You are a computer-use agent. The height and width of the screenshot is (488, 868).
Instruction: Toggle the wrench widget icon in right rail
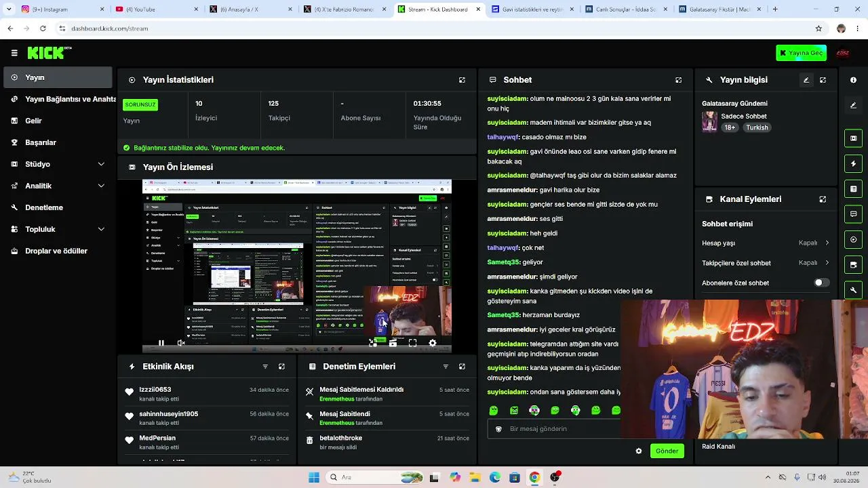click(853, 289)
